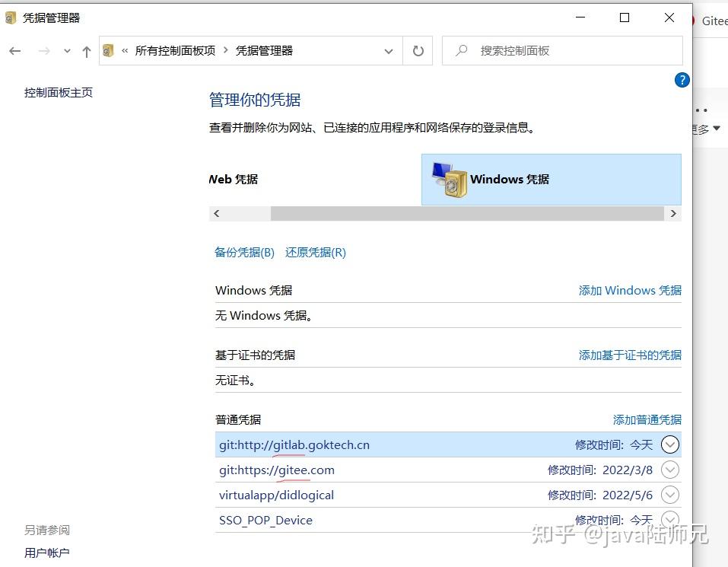The width and height of the screenshot is (728, 567).
Task: Click the blue Help question mark icon
Action: coord(682,80)
